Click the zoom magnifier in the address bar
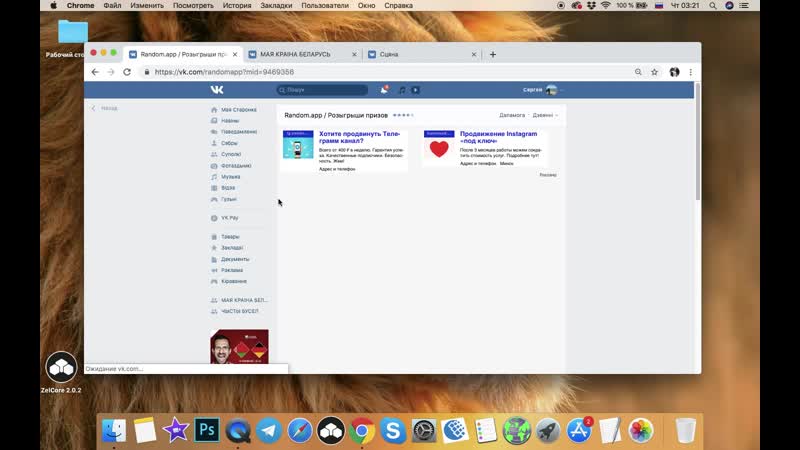 point(639,72)
